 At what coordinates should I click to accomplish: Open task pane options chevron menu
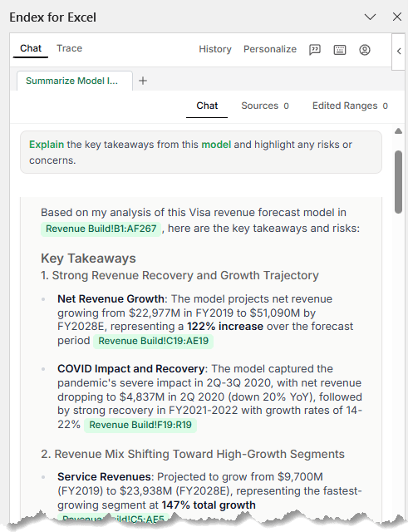370,17
